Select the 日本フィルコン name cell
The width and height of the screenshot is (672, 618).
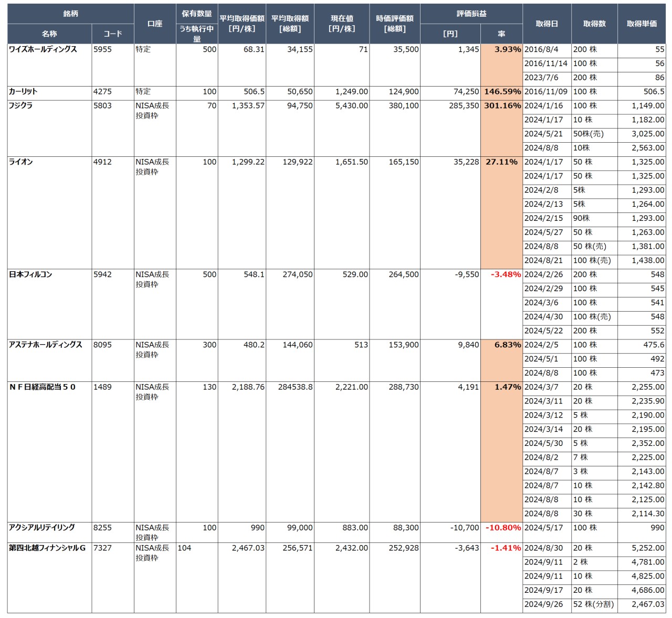(30, 274)
